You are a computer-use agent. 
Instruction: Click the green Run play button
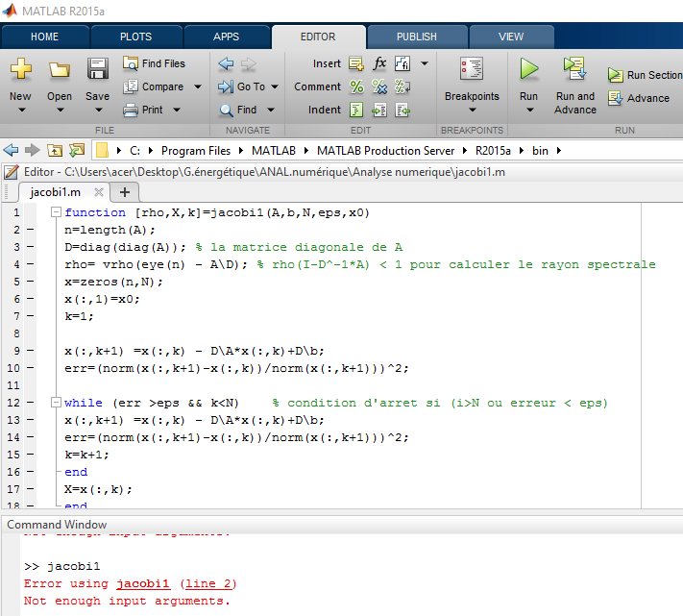tap(528, 69)
